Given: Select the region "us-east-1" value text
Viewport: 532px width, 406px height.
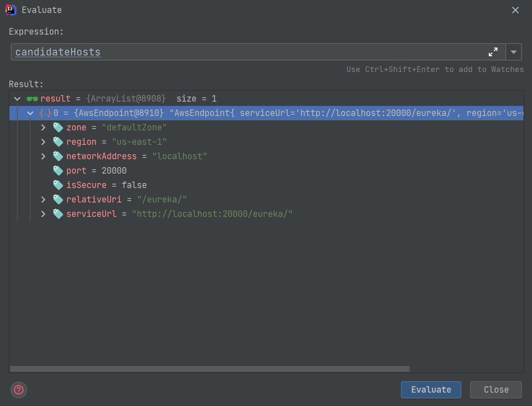Looking at the screenshot, I should pos(139,142).
